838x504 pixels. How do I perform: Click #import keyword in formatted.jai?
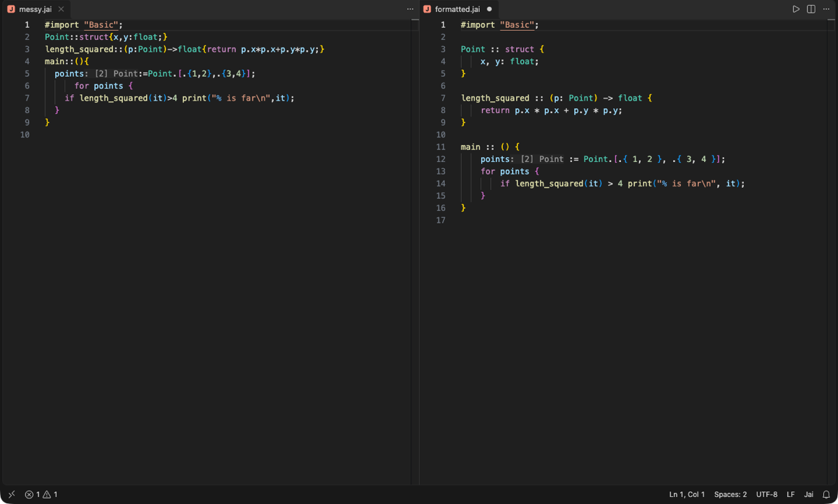coord(478,24)
